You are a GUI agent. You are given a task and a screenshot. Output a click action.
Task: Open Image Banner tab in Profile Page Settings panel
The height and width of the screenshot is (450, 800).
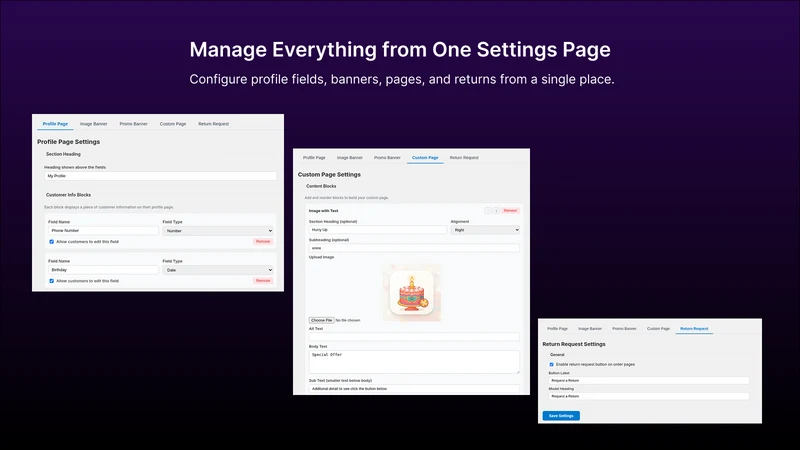[93, 123]
